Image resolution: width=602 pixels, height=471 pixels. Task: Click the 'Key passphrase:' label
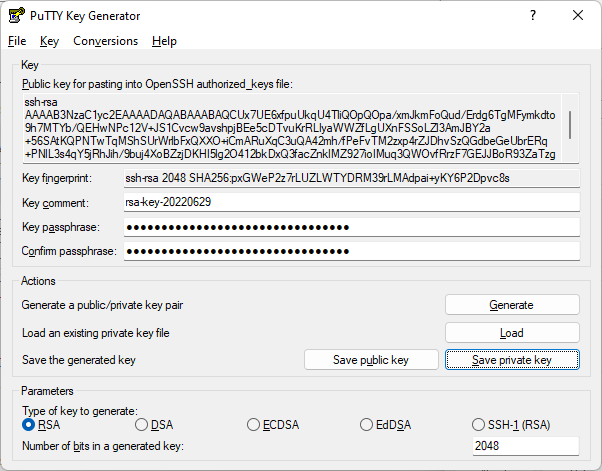click(x=61, y=227)
